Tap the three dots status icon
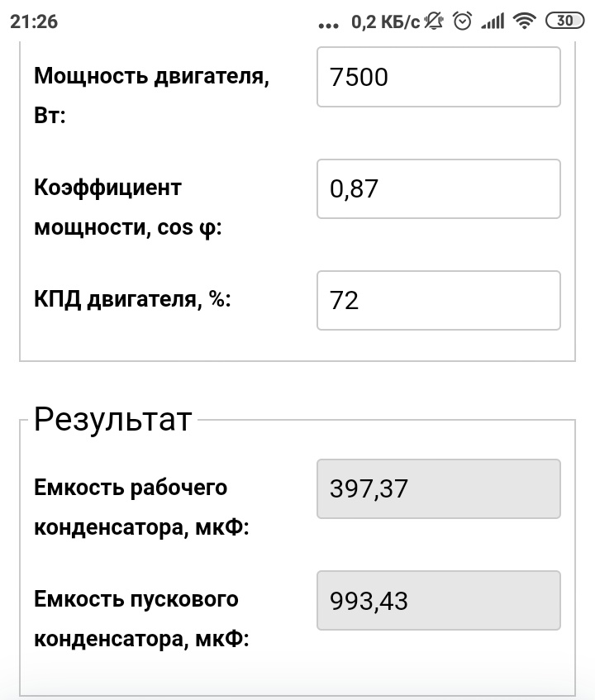595x700 pixels. click(x=329, y=25)
